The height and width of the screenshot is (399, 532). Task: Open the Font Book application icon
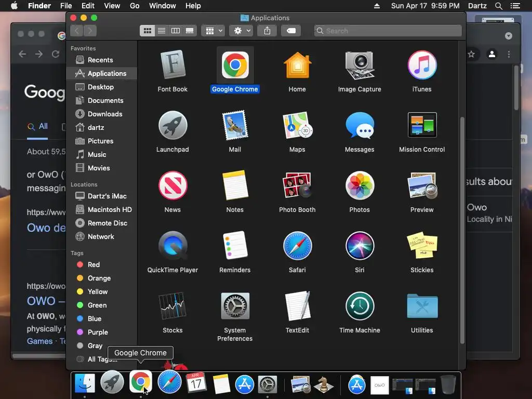(172, 64)
